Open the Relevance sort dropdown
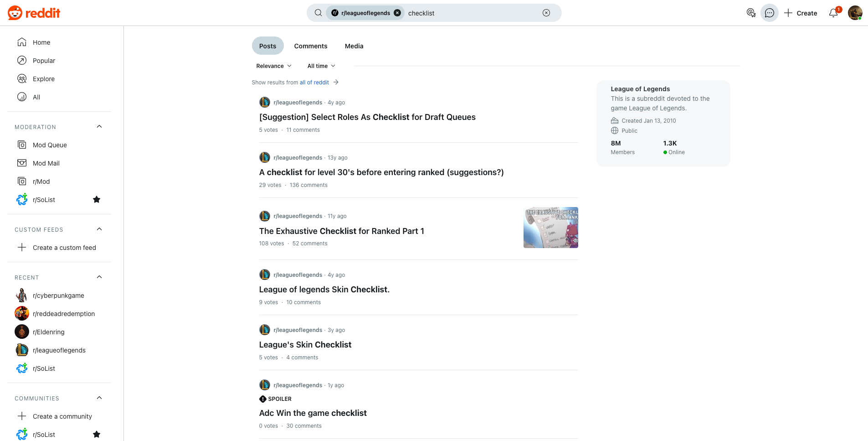Viewport: 868px width, 441px height. 274,66
